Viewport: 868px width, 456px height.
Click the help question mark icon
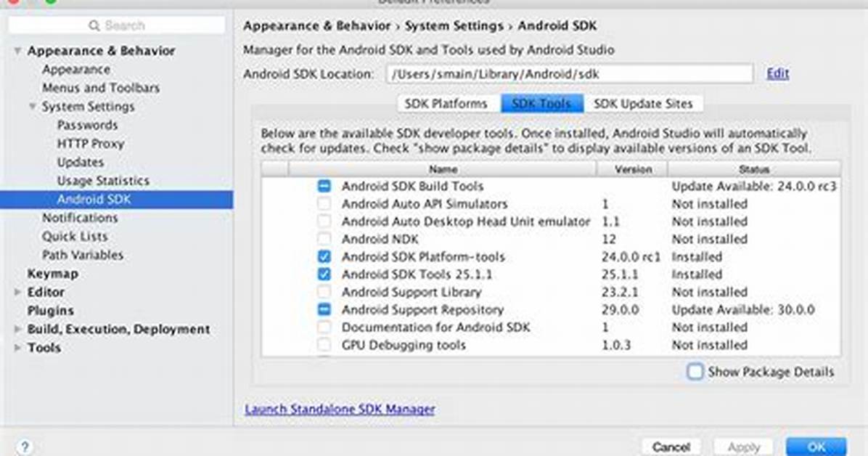tap(25, 447)
